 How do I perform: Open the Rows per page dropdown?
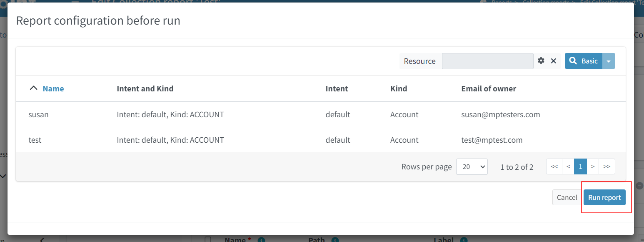[x=472, y=166]
